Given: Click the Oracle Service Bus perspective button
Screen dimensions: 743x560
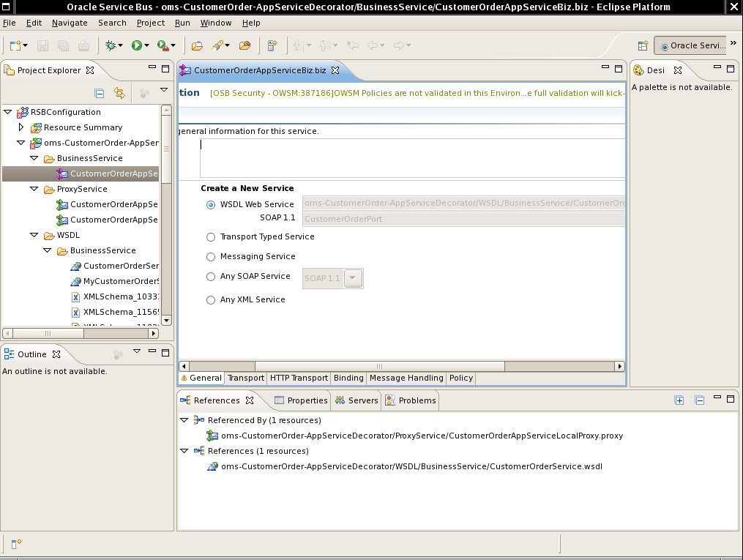Looking at the screenshot, I should (690, 45).
